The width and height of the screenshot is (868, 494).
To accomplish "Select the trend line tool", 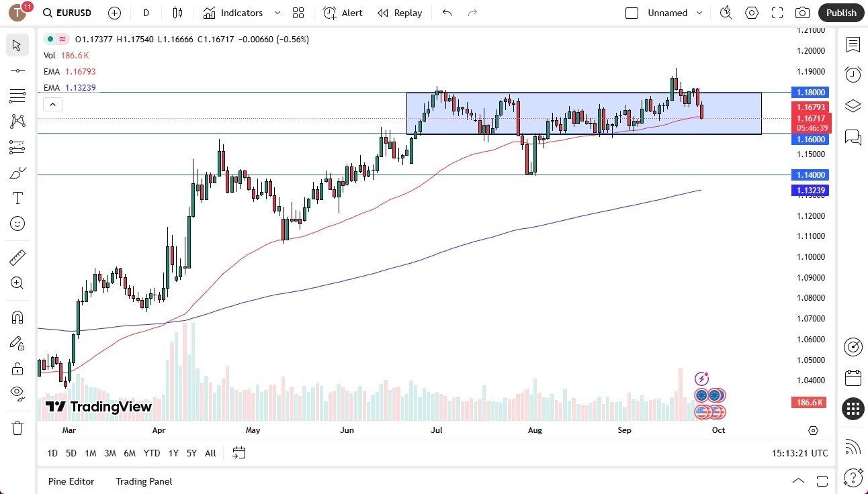I will 17,70.
